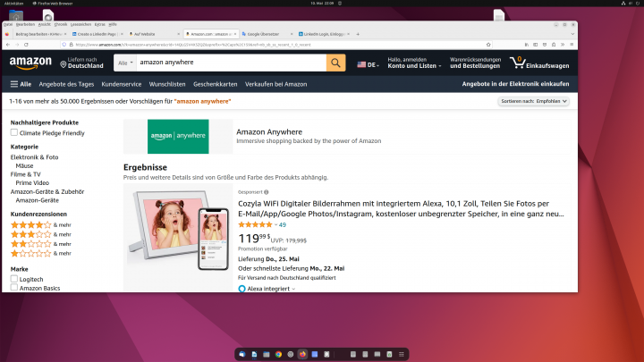Click the trash icon in the dock
The image size is (644, 362).
tap(389, 354)
